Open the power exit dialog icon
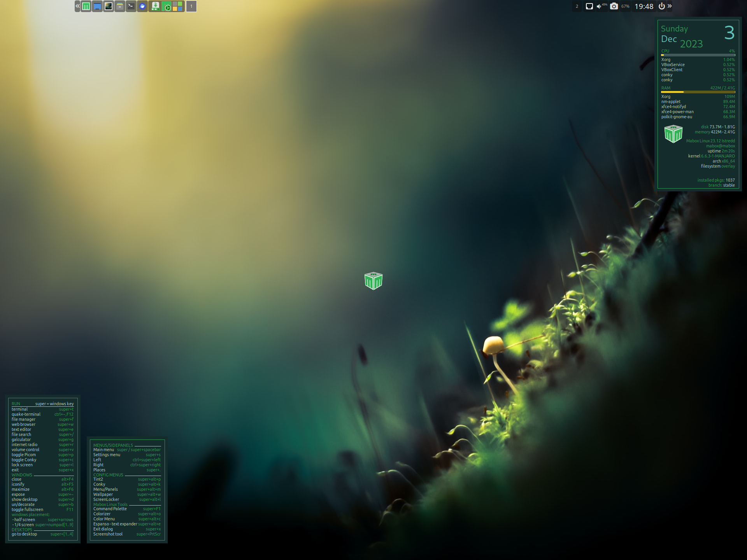Viewport: 747px width, 560px height. tap(661, 6)
